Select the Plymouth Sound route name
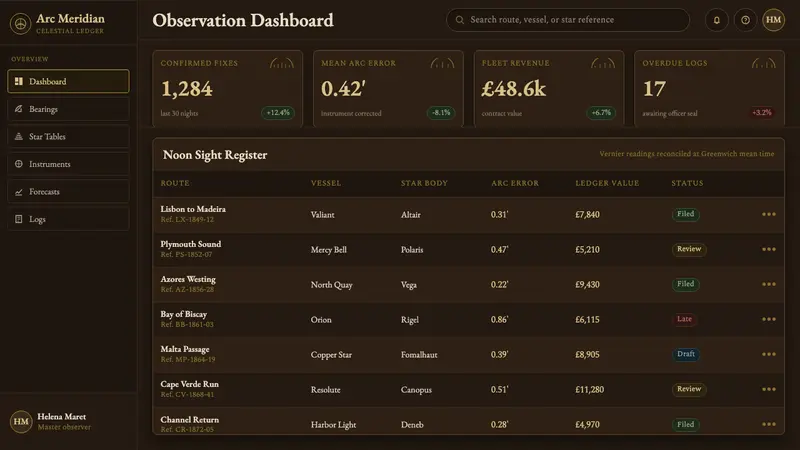 [x=191, y=244]
